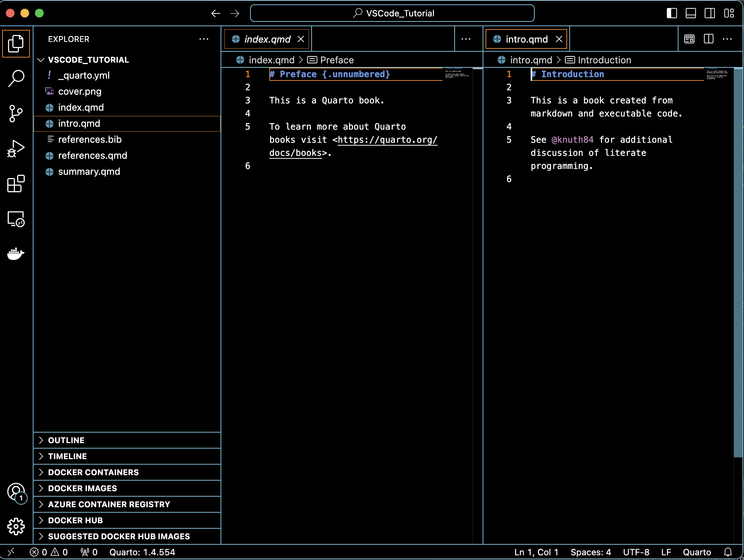Select encoding via UTF-8 status item
This screenshot has height=560, width=744.
tap(636, 552)
